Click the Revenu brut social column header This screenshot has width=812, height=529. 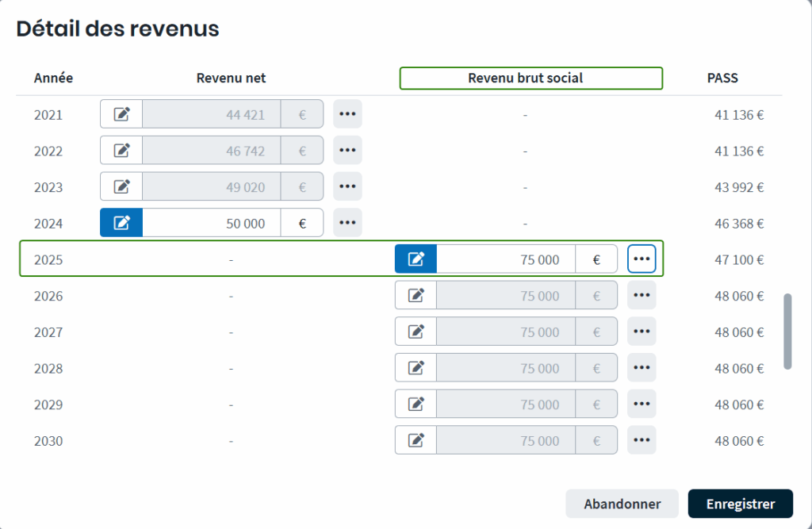point(530,79)
